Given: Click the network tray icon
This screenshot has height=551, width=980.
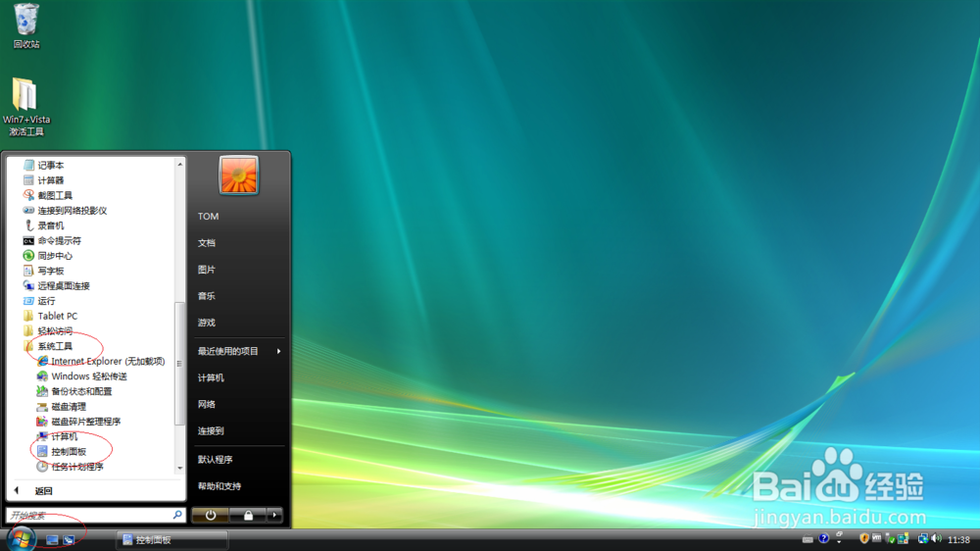Looking at the screenshot, I should tap(922, 538).
